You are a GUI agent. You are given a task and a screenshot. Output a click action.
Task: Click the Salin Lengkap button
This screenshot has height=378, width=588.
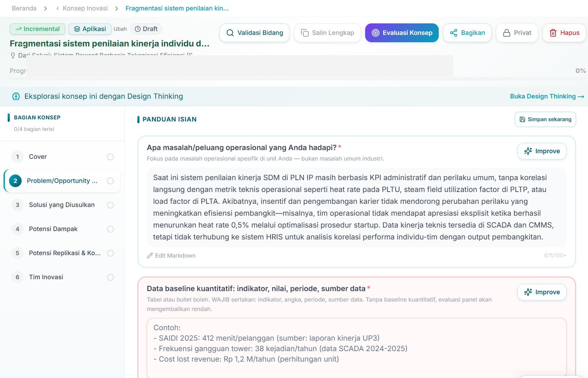pyautogui.click(x=327, y=33)
